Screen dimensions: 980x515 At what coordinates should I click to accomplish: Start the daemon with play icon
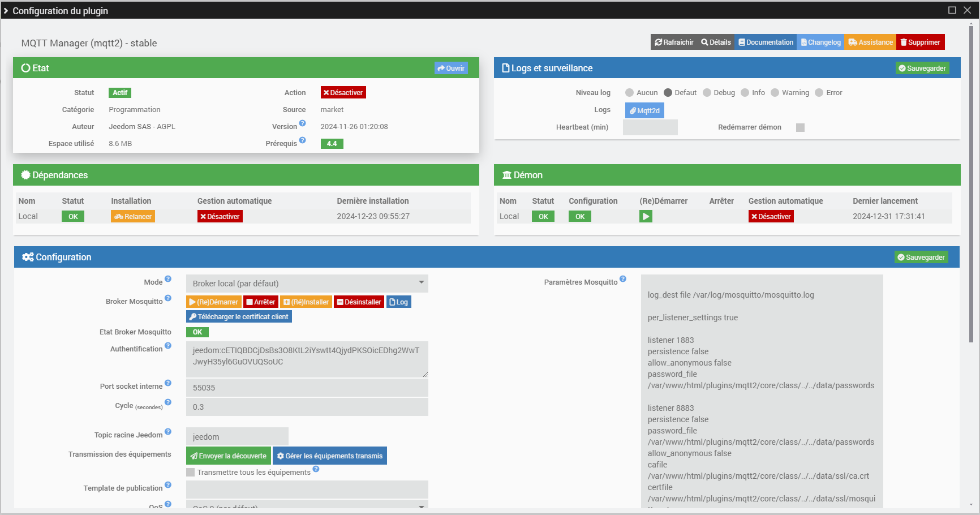[x=646, y=216]
